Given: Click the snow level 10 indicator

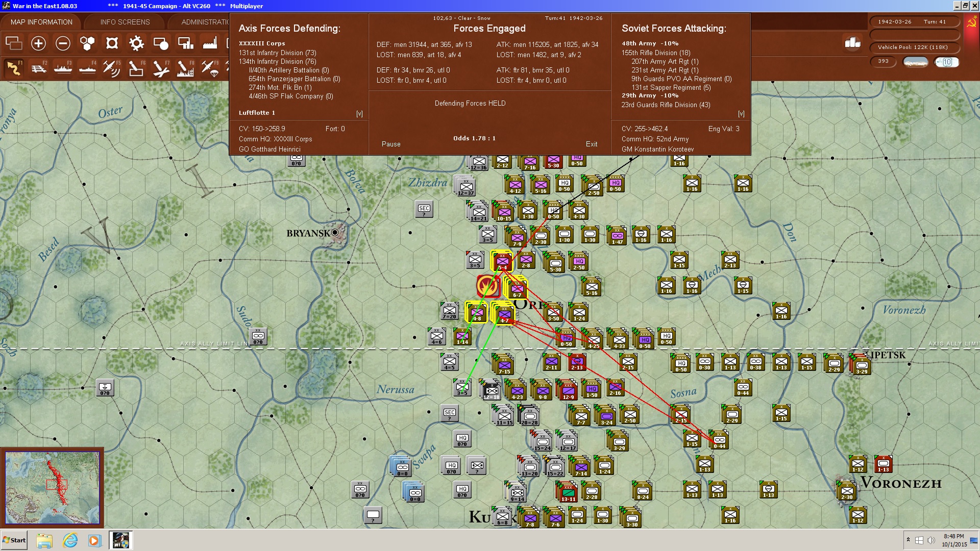Looking at the screenshot, I should [x=947, y=62].
